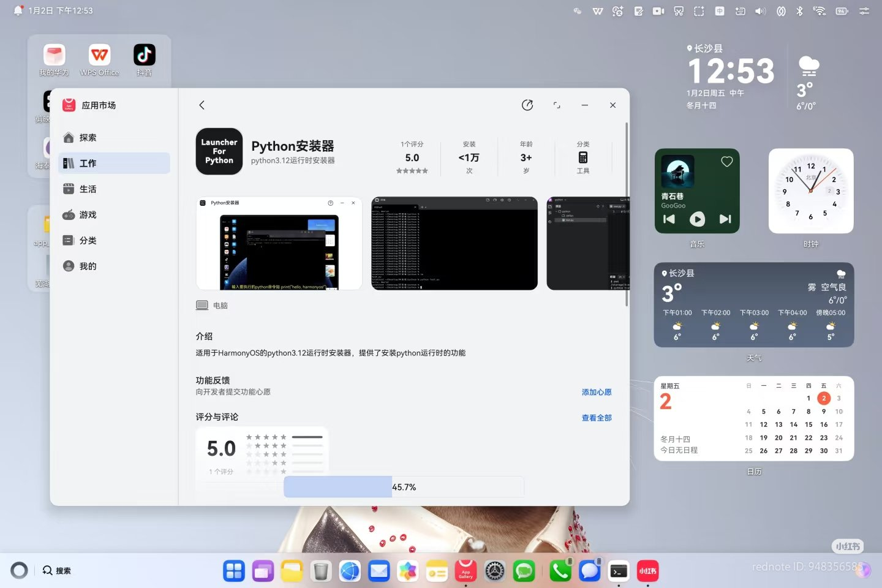Open the control center toggle icon in status bar

point(864,11)
